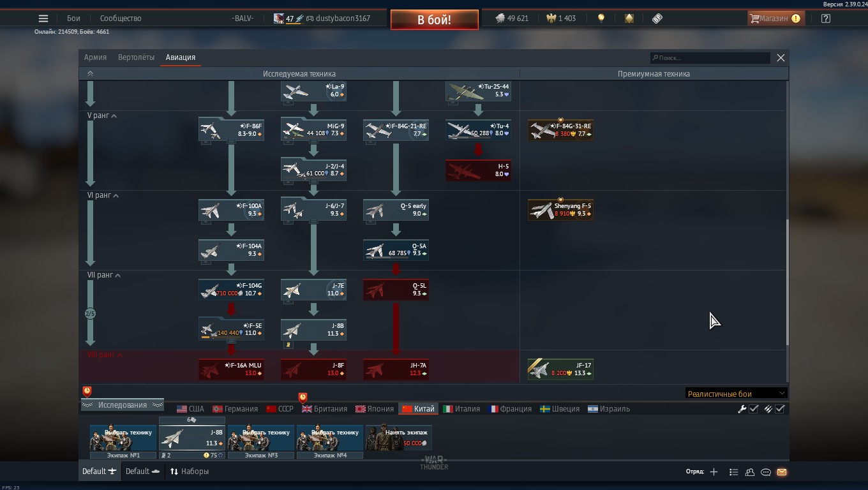The width and height of the screenshot is (868, 490).
Task: Click the ammo refill lines icon
Action: pyautogui.click(x=768, y=409)
